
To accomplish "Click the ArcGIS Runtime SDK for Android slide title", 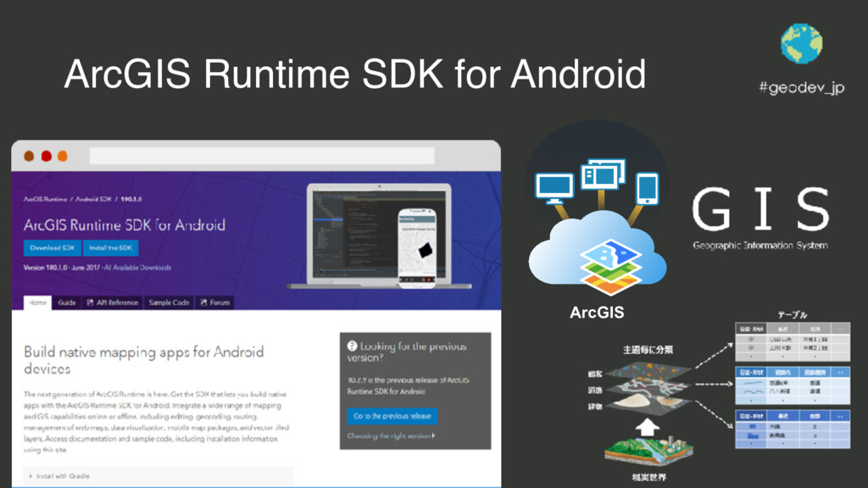I will (355, 74).
